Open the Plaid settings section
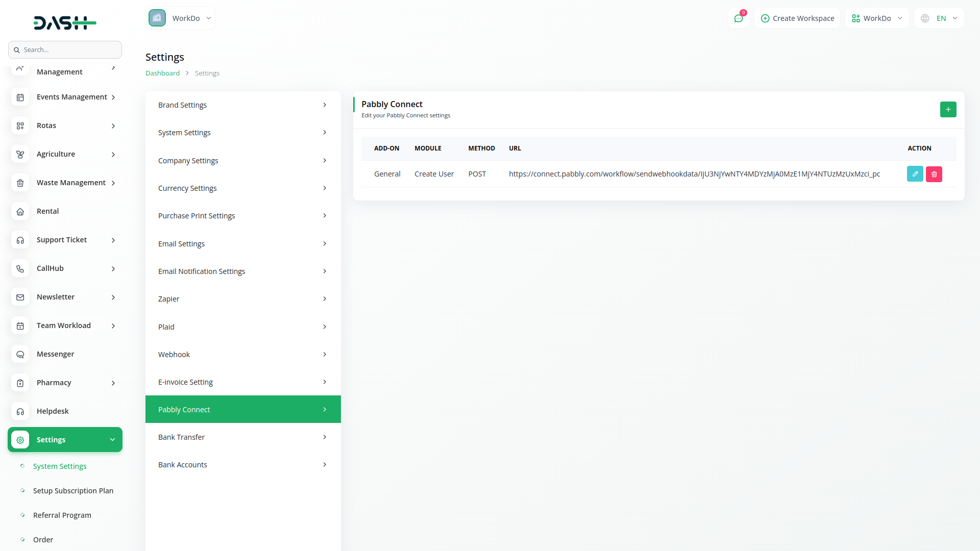Viewport: 980px width, 551px height. (243, 327)
